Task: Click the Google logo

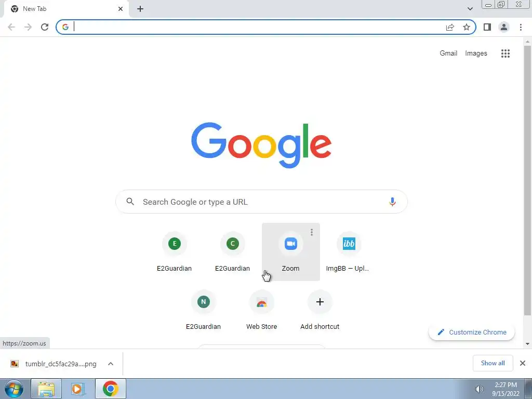Action: (261, 145)
